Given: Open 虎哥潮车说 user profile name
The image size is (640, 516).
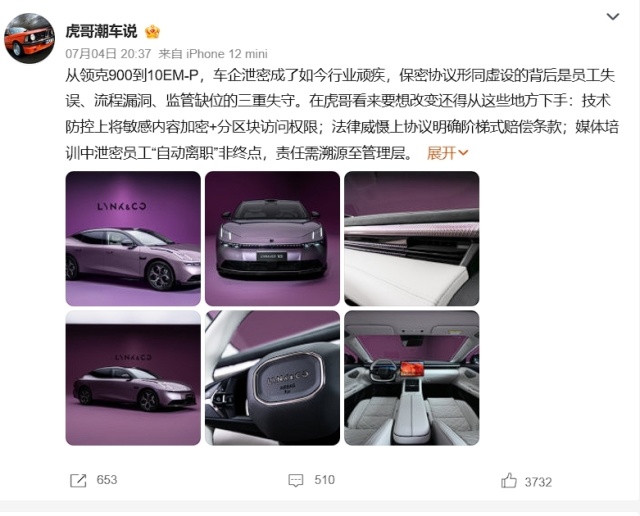Looking at the screenshot, I should point(101,31).
